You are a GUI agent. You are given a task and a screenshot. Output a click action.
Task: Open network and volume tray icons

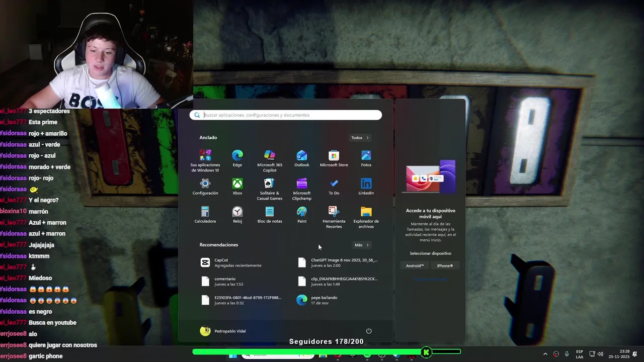pyautogui.click(x=596, y=354)
